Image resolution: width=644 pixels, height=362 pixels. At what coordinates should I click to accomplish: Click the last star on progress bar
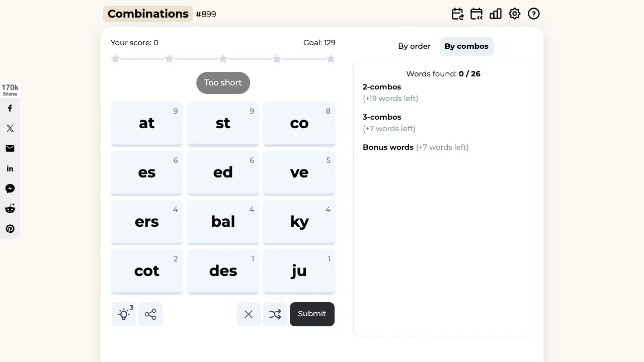331,59
